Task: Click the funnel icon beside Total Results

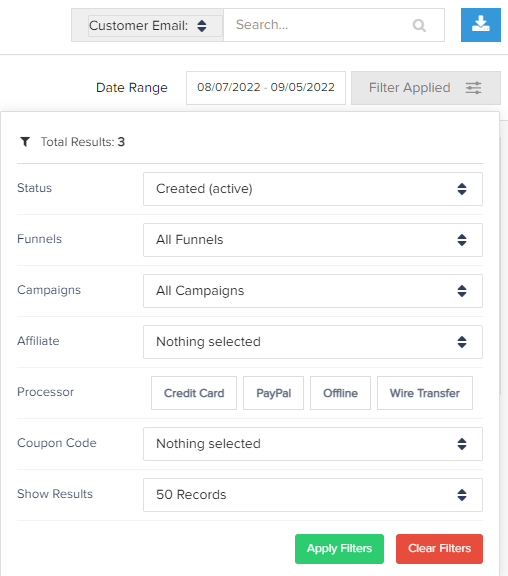Action: pos(25,141)
